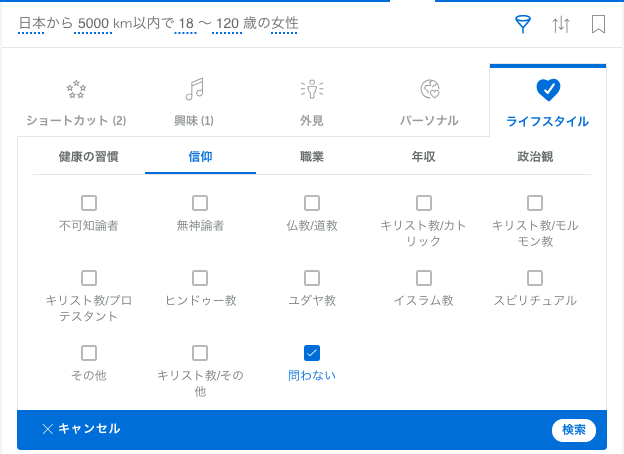The height and width of the screenshot is (454, 624).
Task: Uncheck the 問わない checkbox
Action: click(x=312, y=353)
